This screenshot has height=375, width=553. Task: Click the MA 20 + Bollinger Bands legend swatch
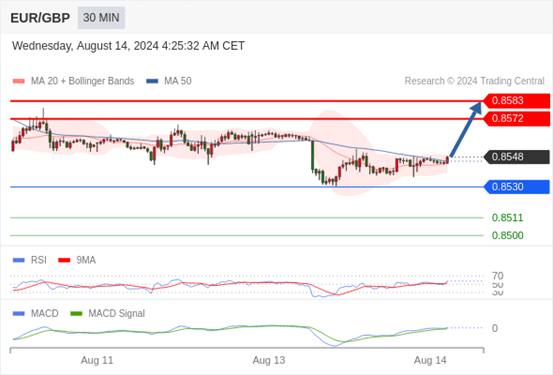coord(19,81)
